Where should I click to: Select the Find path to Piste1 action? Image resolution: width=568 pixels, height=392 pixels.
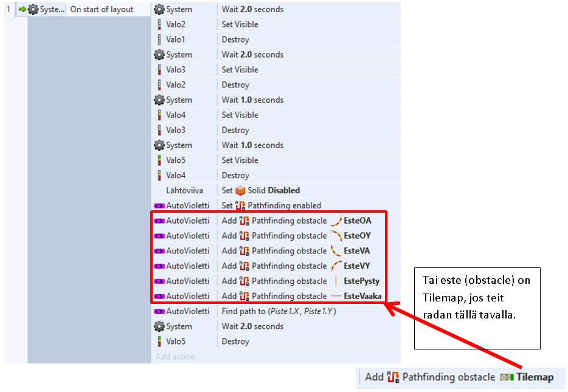279,311
